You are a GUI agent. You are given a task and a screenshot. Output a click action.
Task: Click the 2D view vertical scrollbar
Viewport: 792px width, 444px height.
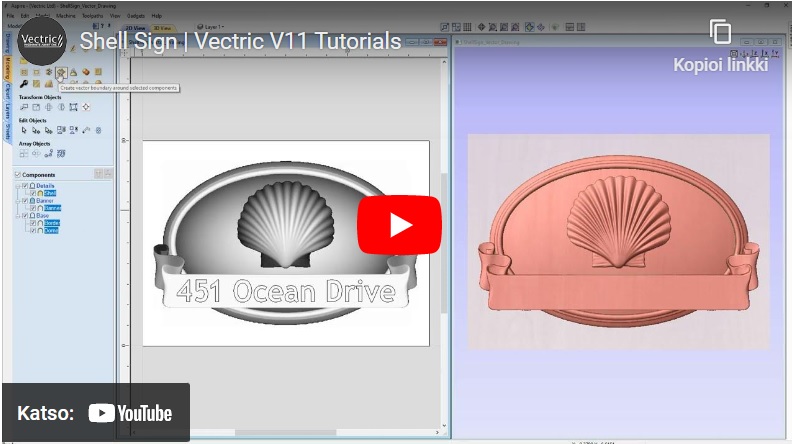[x=444, y=244]
